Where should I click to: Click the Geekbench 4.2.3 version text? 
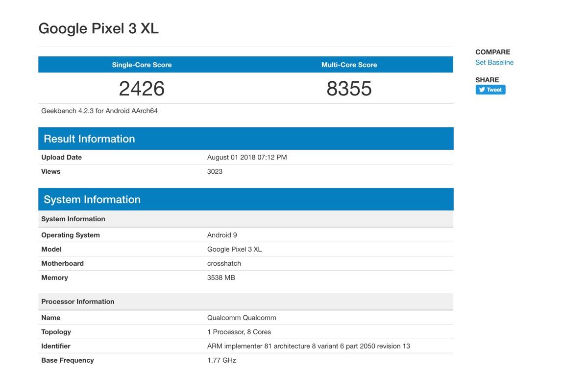click(x=99, y=111)
